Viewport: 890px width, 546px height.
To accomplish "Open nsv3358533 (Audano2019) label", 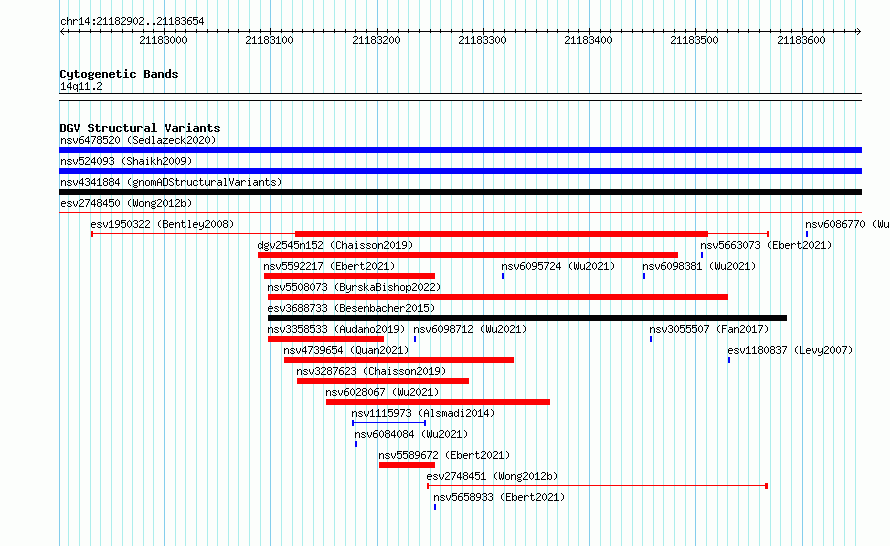I will [336, 329].
